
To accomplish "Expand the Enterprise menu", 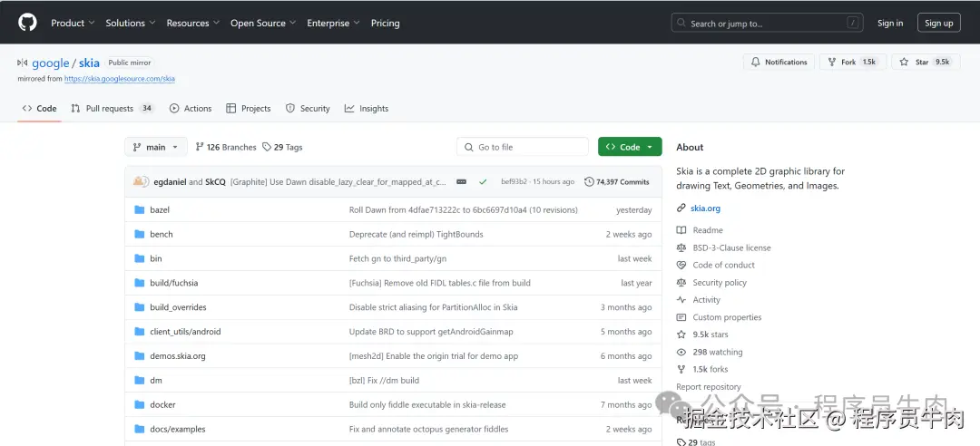I will click(x=333, y=23).
